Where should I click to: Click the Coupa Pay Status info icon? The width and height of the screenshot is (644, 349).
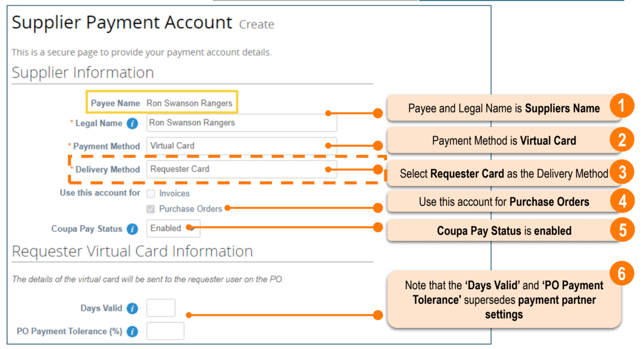coord(132,229)
